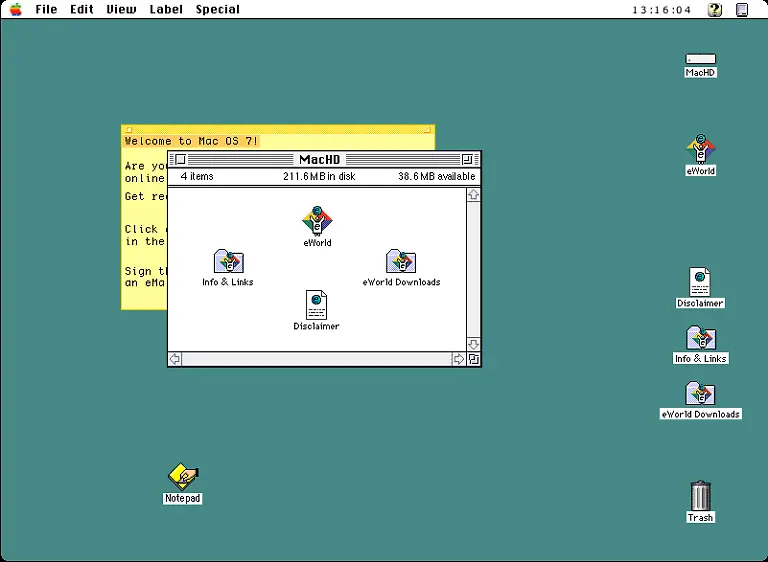Select the eWorld icon on the desktop
768x562 pixels.
[700, 148]
